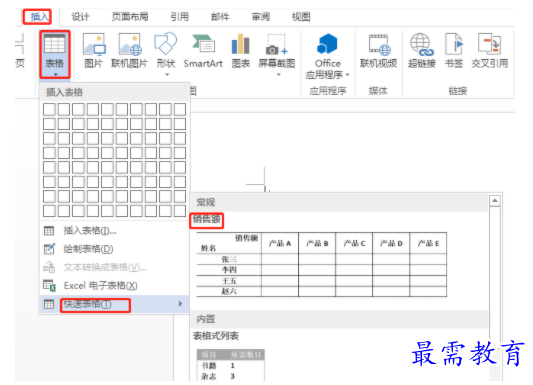Image resolution: width=533 pixels, height=385 pixels.
Task: Click the 销售额 gallery label
Action: click(x=207, y=220)
